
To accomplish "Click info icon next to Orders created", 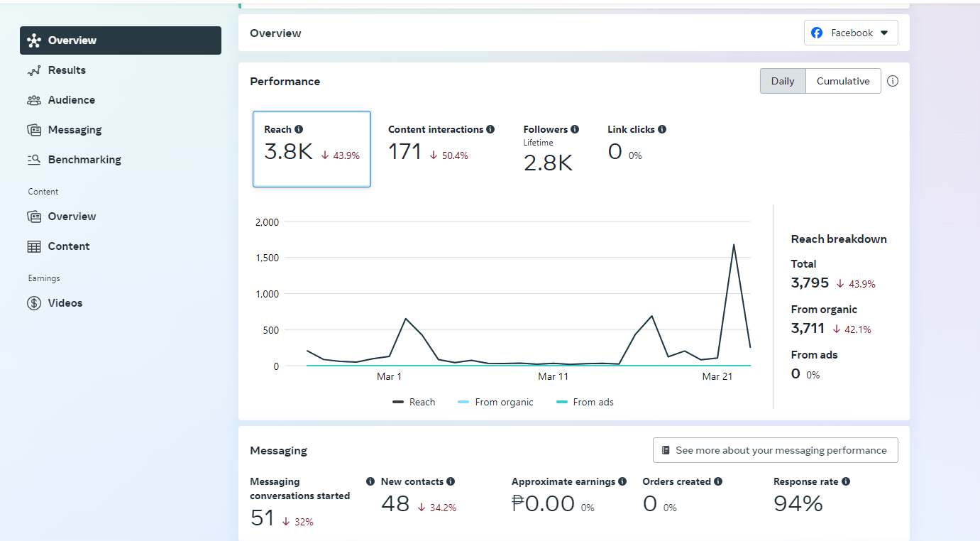I will coord(718,481).
